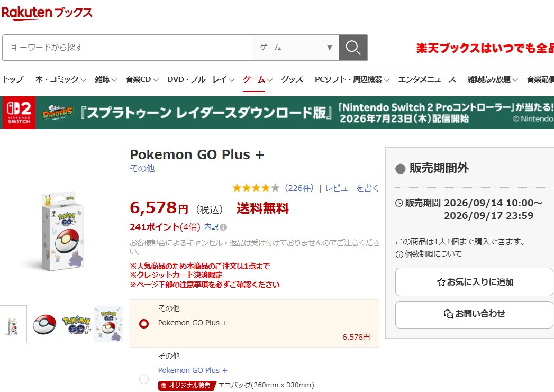Open the Pokemon GO Plus + bundle link

(x=193, y=370)
